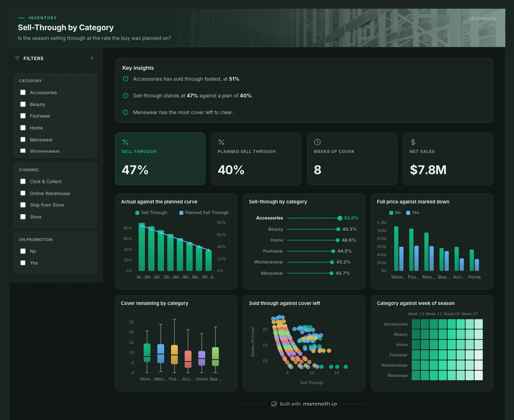Click the mammoth logo icon in footer
Screen dimensions: 514x420
coord(274,404)
